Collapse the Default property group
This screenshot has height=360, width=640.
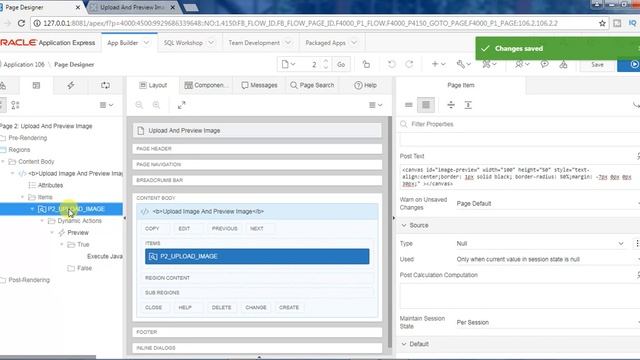tap(404, 344)
